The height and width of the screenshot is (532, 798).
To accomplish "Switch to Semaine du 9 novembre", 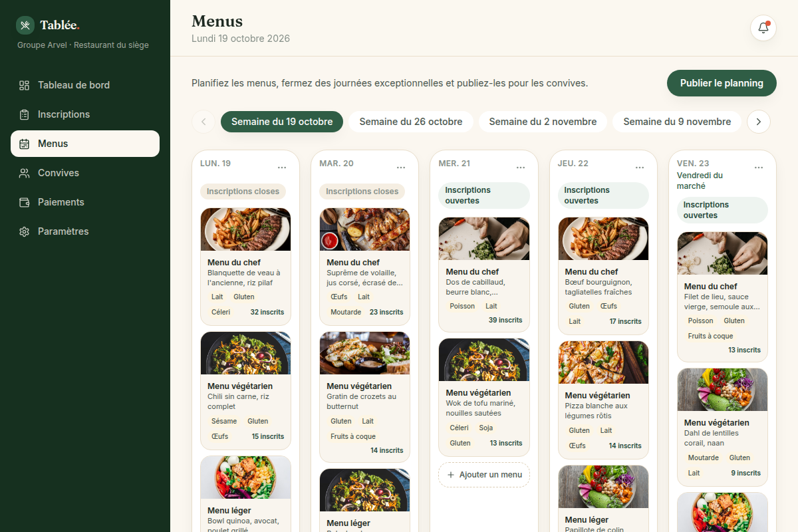I will pos(677,122).
